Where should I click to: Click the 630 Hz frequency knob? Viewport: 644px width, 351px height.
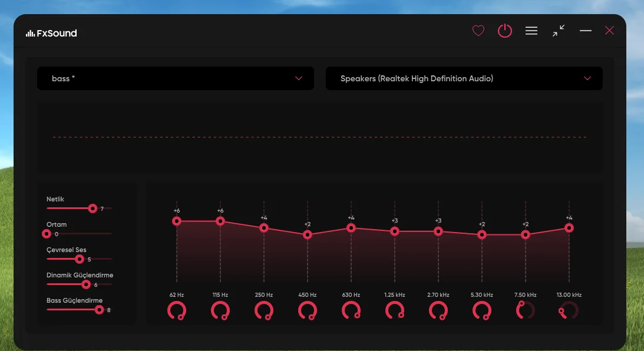pos(351,311)
